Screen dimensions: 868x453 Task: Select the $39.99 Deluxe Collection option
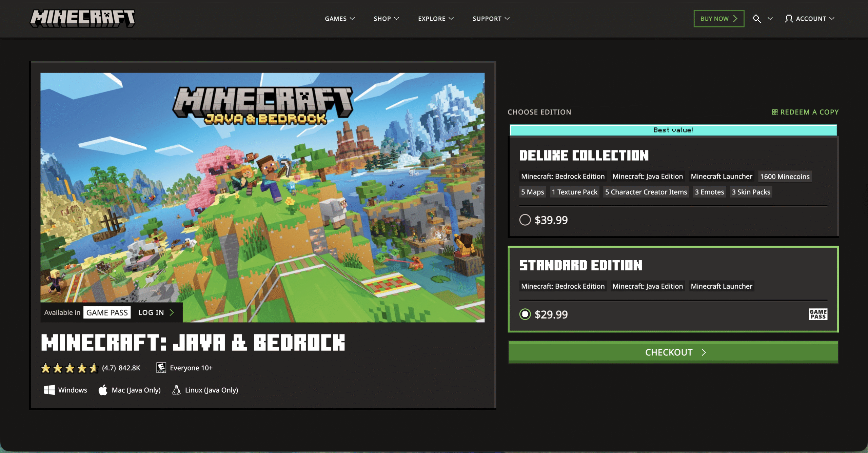[525, 220]
